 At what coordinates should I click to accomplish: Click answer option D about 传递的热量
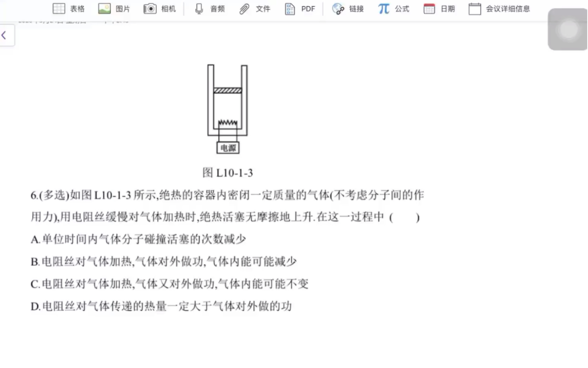161,307
